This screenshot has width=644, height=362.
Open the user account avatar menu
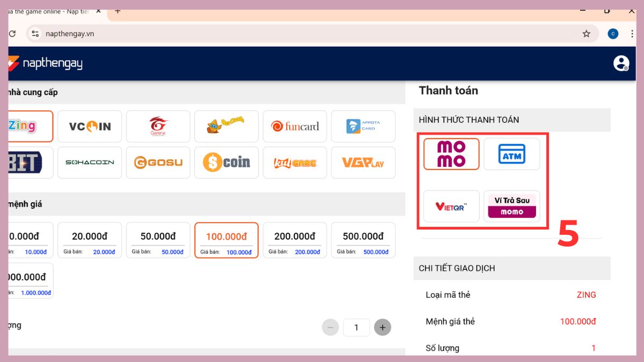click(621, 63)
